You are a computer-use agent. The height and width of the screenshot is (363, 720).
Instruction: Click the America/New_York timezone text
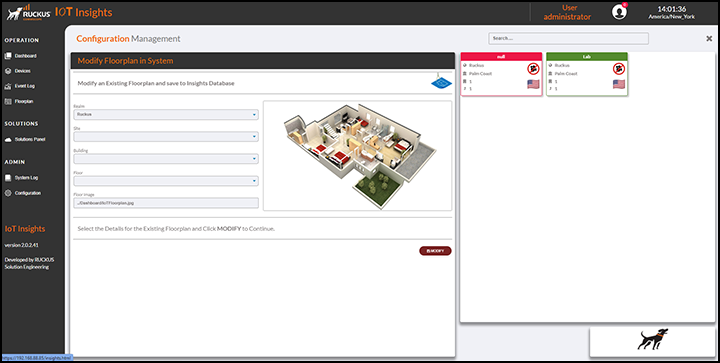pos(671,17)
